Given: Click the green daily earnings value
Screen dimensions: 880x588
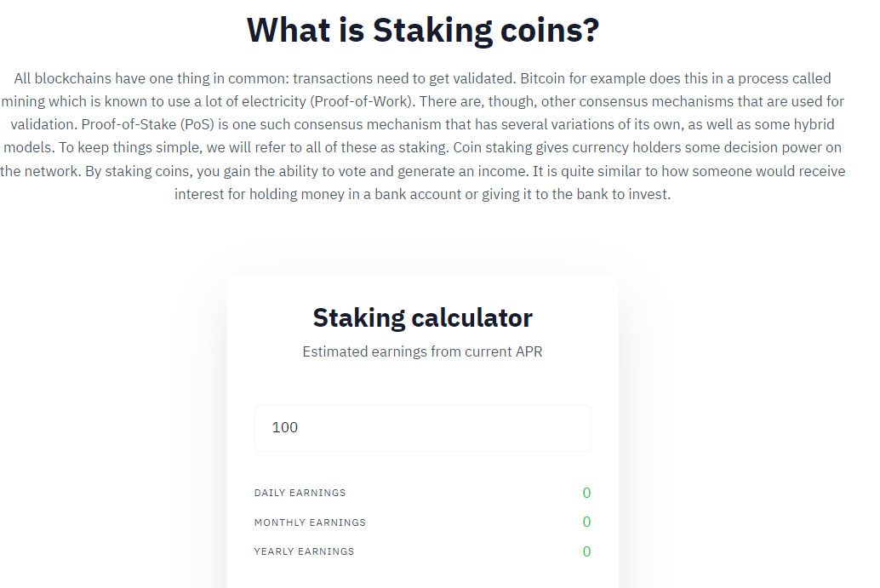Looking at the screenshot, I should click(x=586, y=493).
